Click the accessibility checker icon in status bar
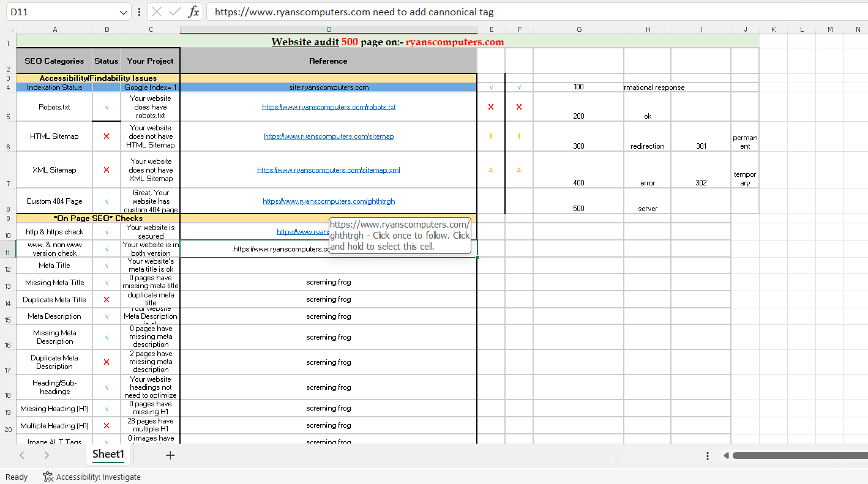 (x=48, y=477)
